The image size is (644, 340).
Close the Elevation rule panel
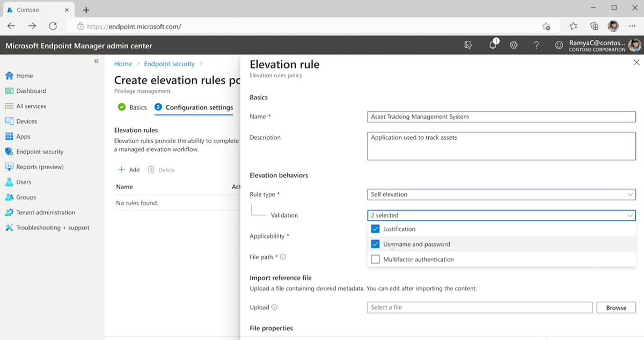[x=636, y=63]
